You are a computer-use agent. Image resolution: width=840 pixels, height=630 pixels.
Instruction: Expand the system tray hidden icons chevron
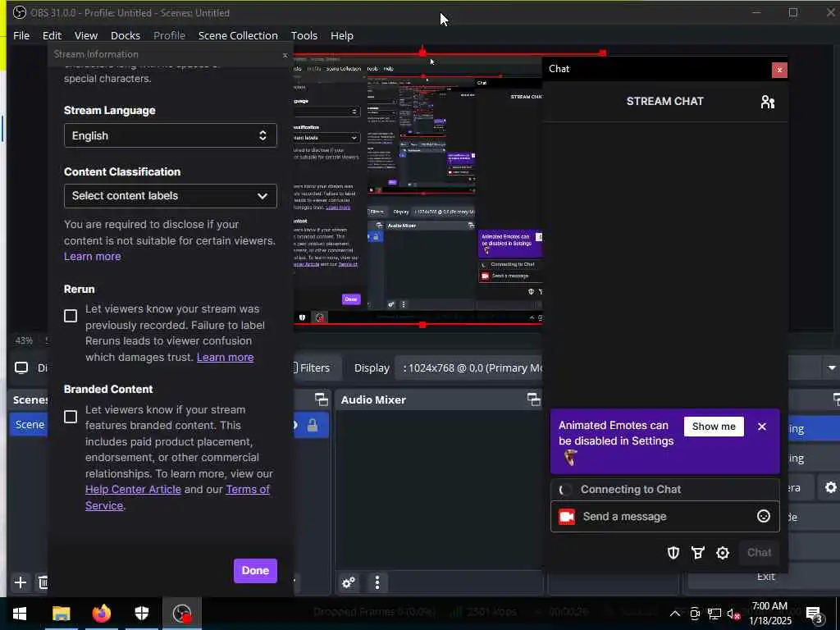tap(675, 614)
